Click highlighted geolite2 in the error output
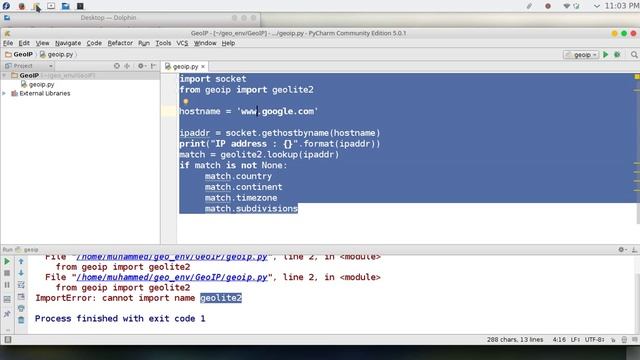This screenshot has height=360, width=640. tap(221, 298)
